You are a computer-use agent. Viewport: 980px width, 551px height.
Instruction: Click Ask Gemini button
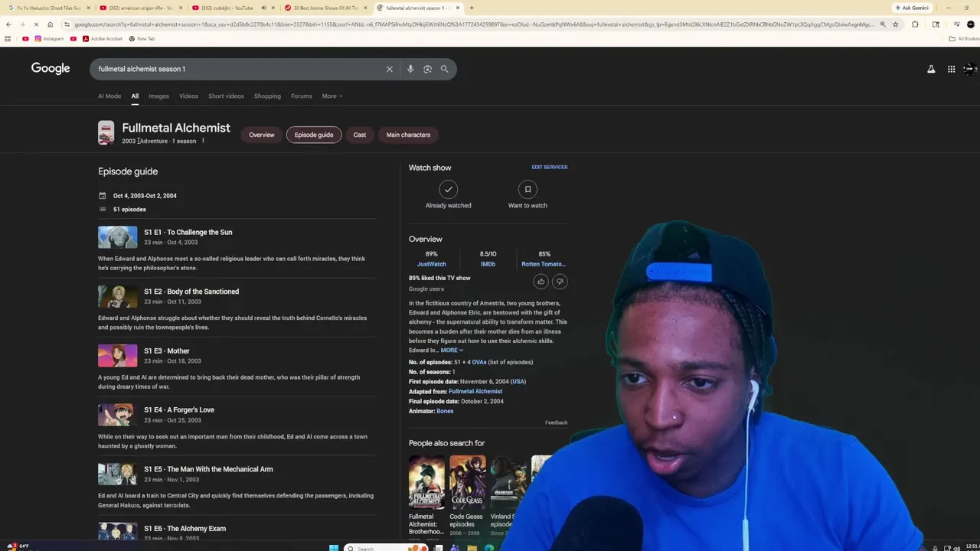(x=912, y=8)
